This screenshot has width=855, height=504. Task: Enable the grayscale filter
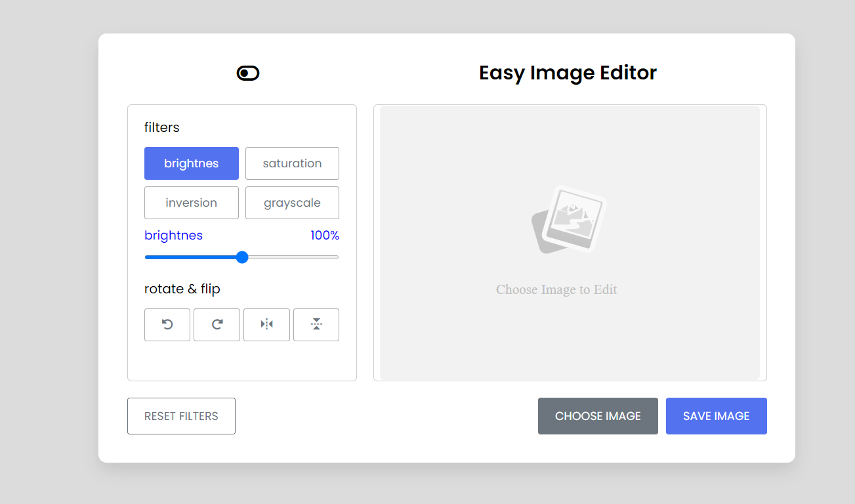pos(292,202)
